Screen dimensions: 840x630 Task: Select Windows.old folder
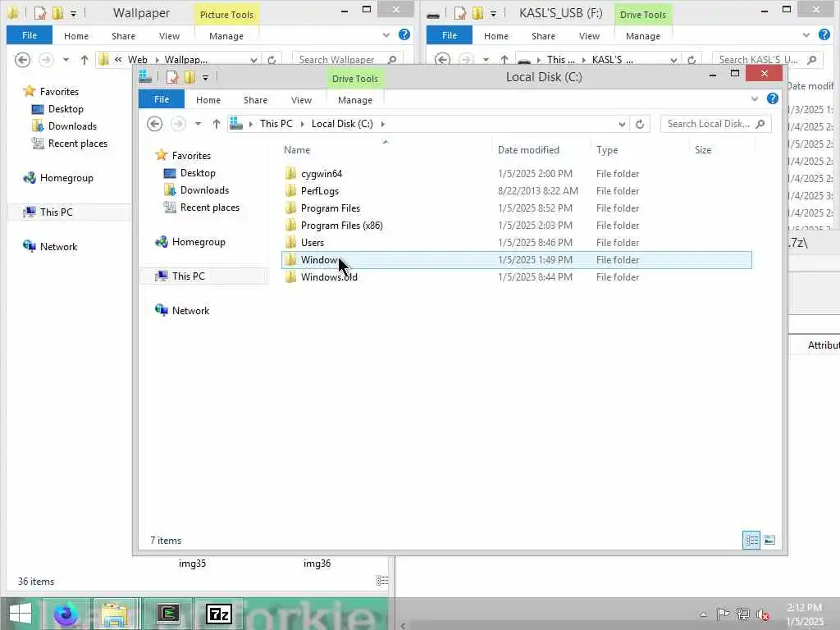coord(329,277)
